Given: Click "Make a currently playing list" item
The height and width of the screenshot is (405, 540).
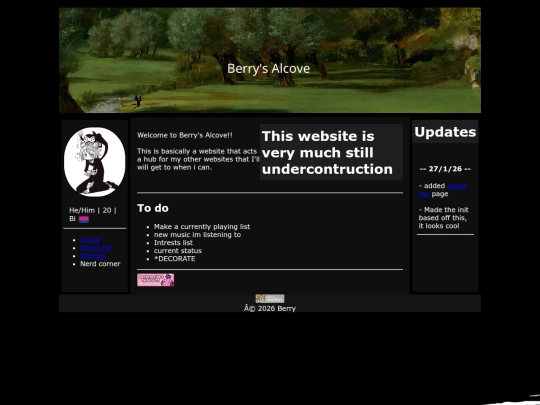Looking at the screenshot, I should pyautogui.click(x=202, y=227).
